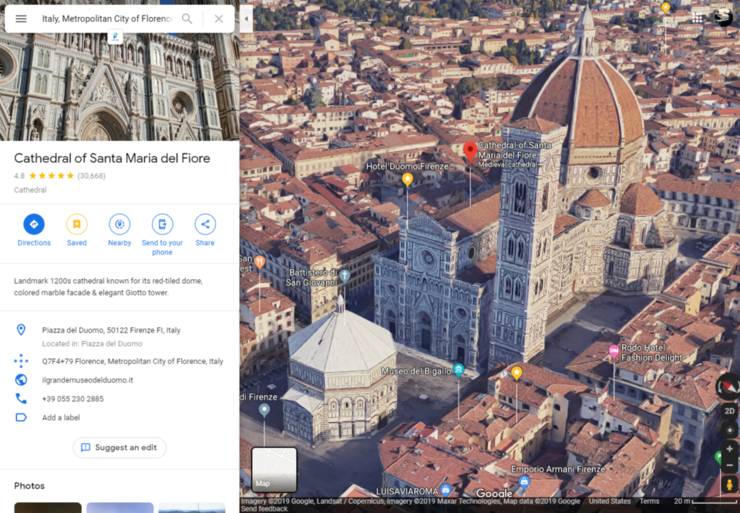This screenshot has width=740, height=513.
Task: Open ilgrandemuseodelduomo.it website link
Action: tap(87, 380)
